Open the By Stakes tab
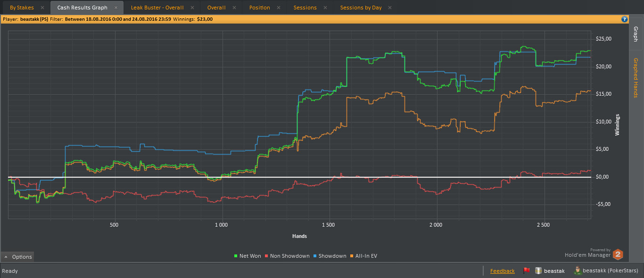This screenshot has height=278, width=644. (x=22, y=8)
